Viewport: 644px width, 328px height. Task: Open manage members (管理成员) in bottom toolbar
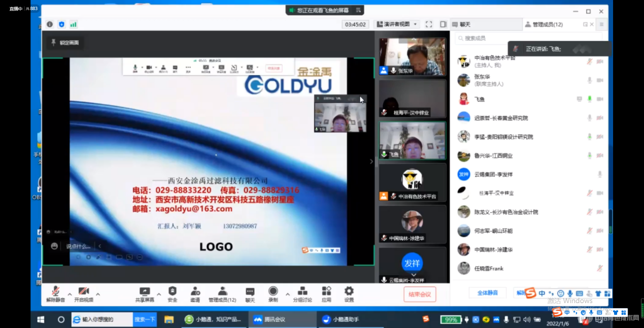[x=222, y=291]
